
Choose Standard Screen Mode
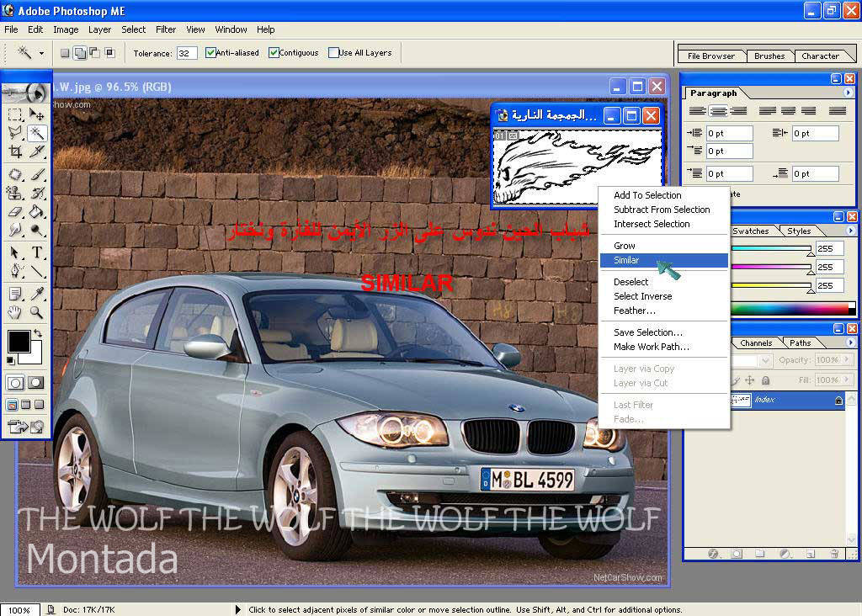click(x=12, y=405)
